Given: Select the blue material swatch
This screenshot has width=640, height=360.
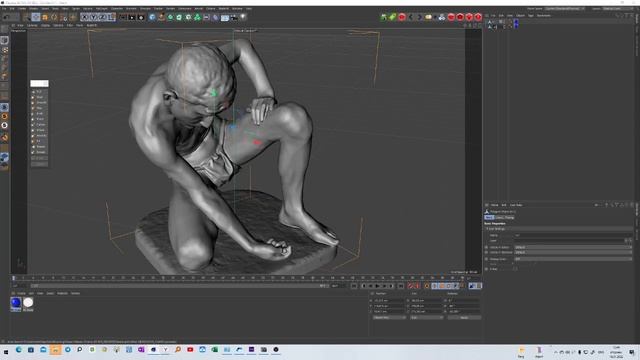Looking at the screenshot, I should [16, 302].
